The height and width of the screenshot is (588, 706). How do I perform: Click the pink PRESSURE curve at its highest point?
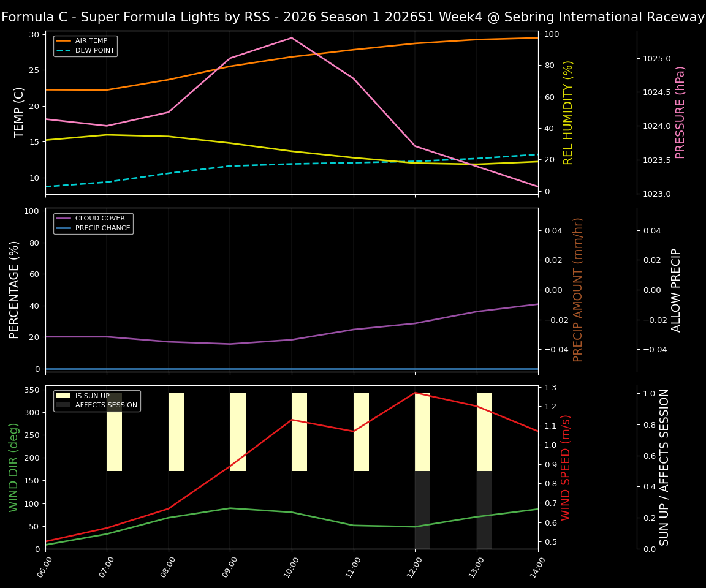tap(291, 37)
